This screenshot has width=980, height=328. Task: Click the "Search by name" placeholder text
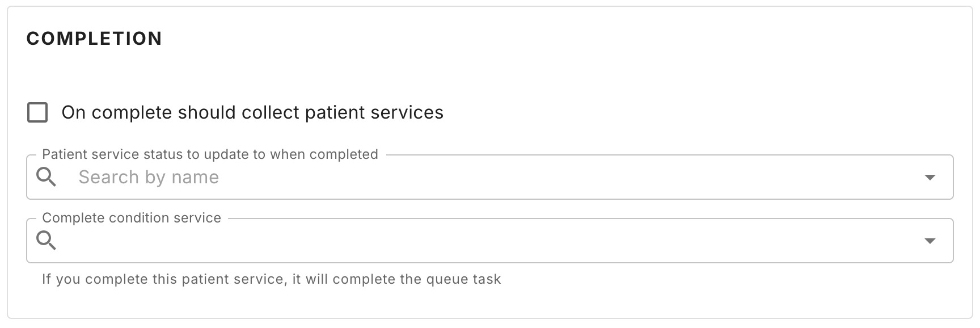coord(149,177)
